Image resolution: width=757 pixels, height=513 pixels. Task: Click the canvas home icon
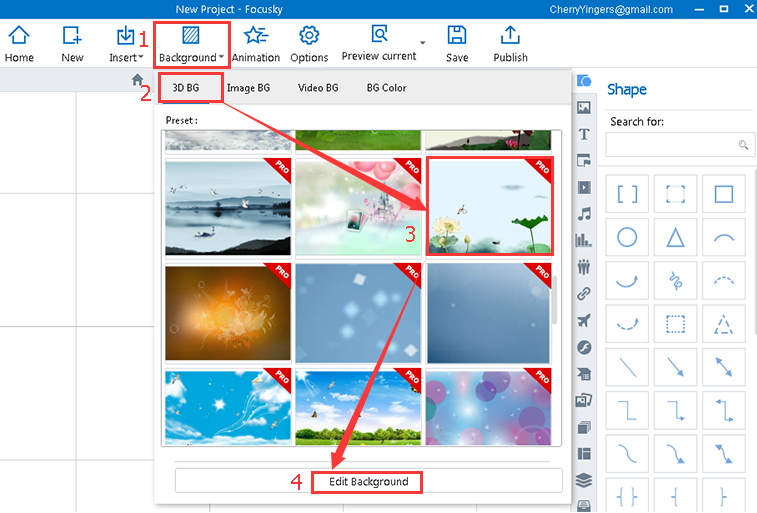point(137,80)
